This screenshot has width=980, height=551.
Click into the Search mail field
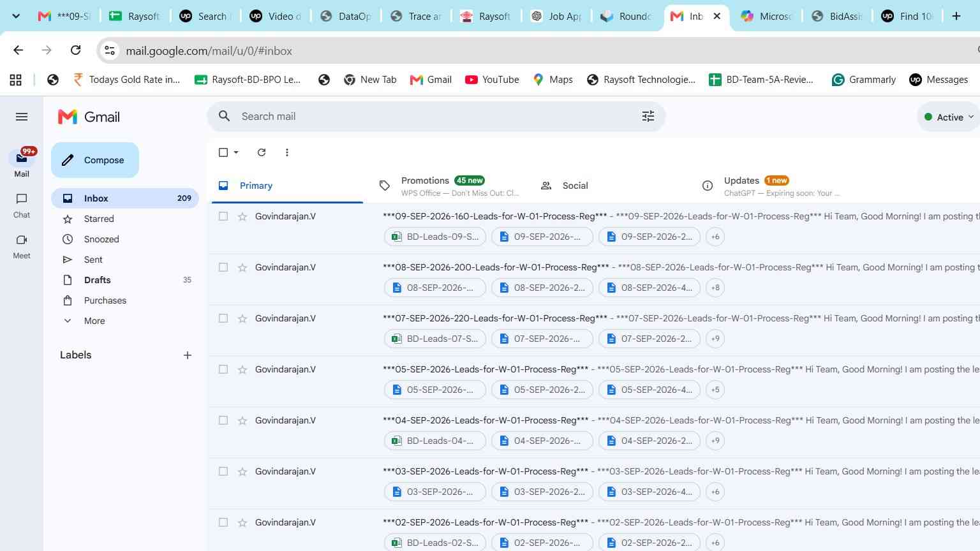pyautogui.click(x=434, y=116)
